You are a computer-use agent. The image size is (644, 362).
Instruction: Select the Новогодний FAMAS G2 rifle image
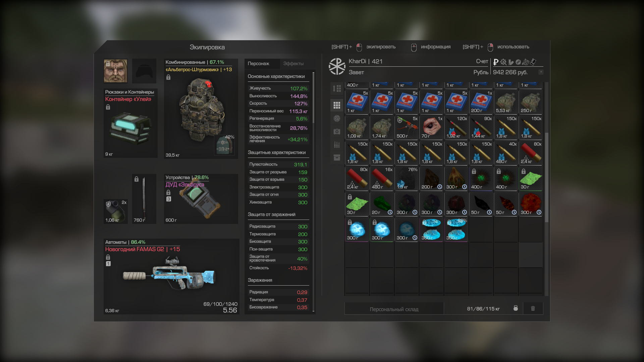pos(169,273)
